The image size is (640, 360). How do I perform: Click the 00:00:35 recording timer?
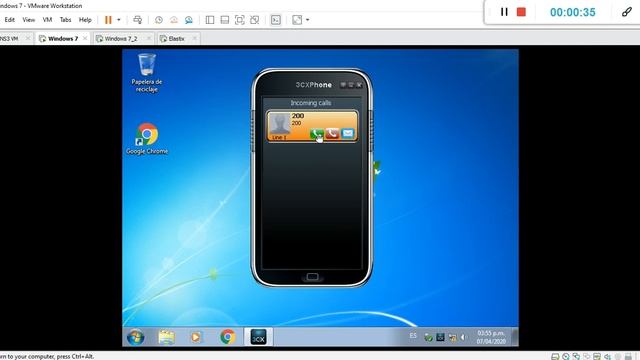(573, 12)
